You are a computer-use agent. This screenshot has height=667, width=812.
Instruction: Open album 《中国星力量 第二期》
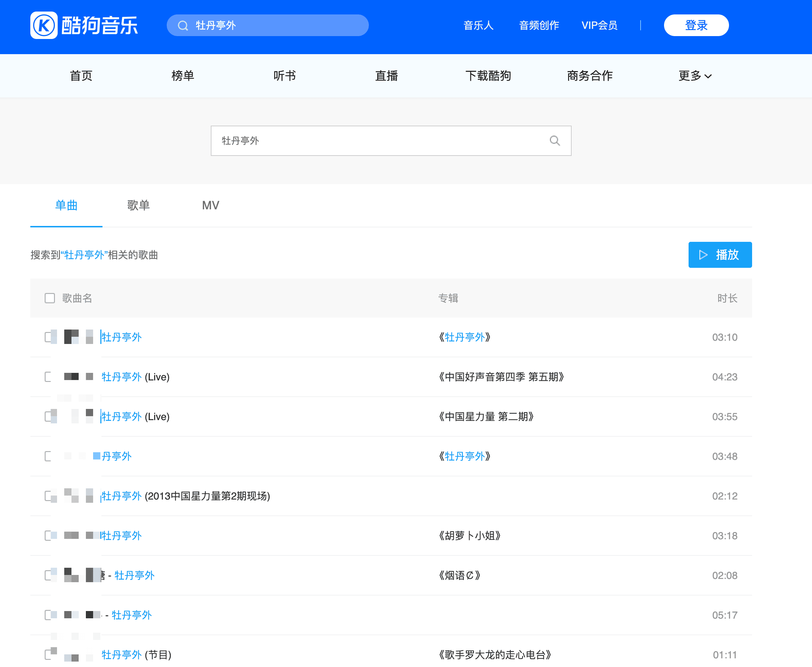point(486,417)
